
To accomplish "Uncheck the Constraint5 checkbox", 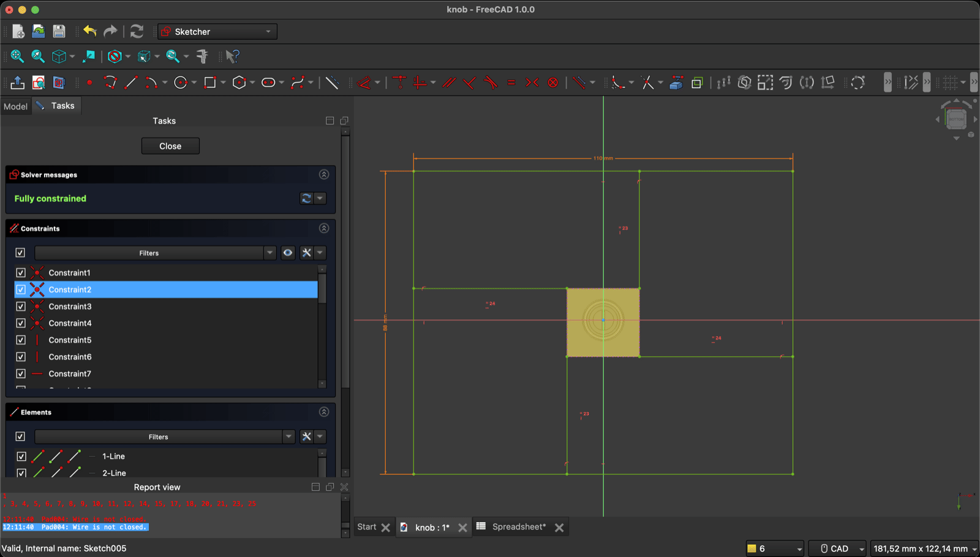I will 21,340.
